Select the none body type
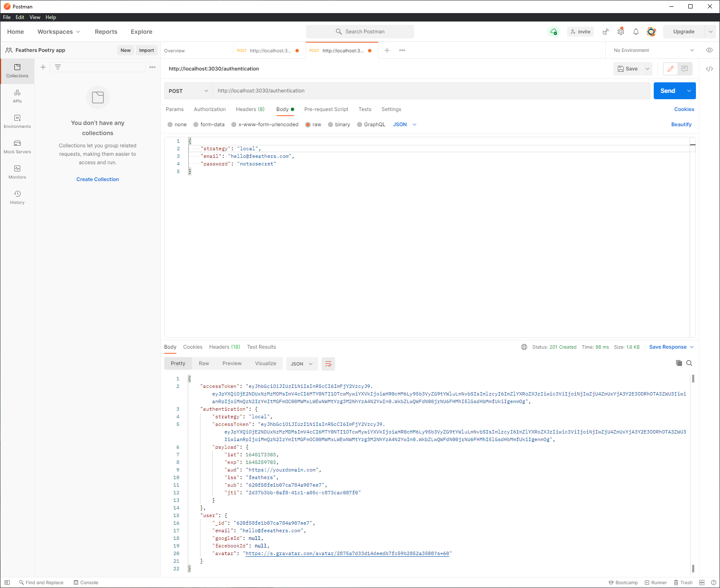The height and width of the screenshot is (588, 720). [170, 125]
